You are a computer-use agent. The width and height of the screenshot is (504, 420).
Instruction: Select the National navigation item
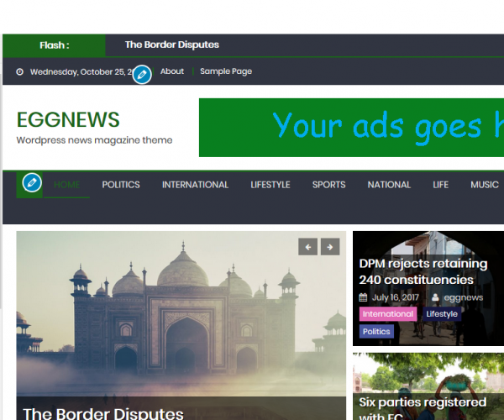pos(389,185)
